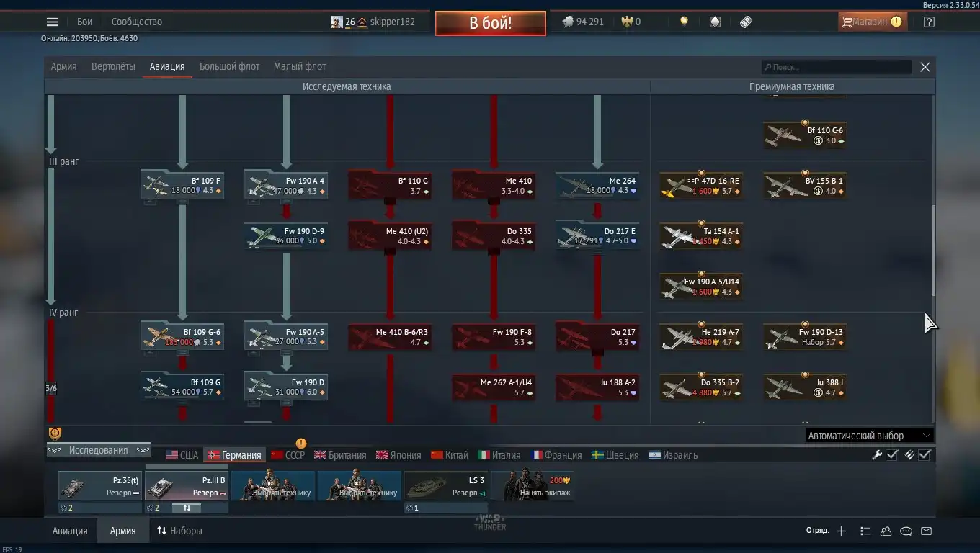Select the premium He 219 A-7 card

pos(701,336)
